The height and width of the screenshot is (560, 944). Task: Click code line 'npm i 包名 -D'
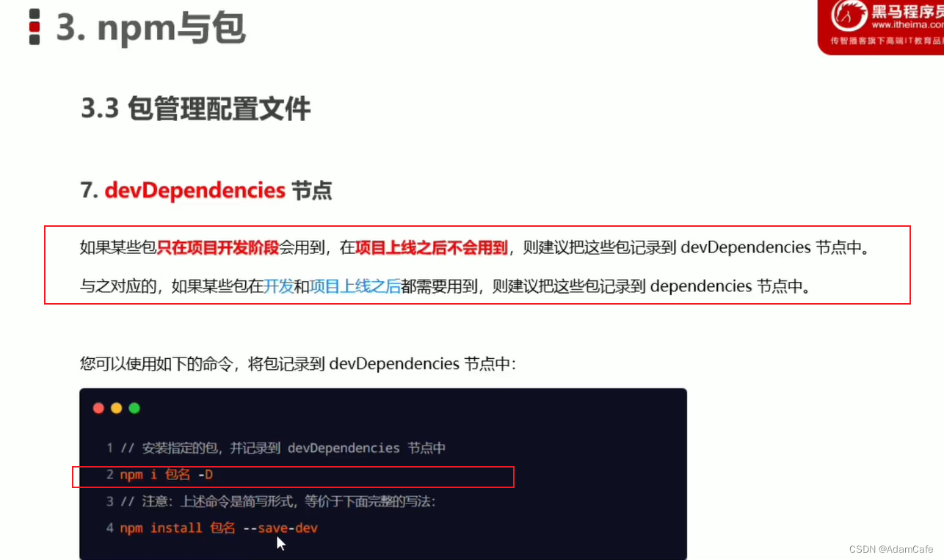point(167,475)
